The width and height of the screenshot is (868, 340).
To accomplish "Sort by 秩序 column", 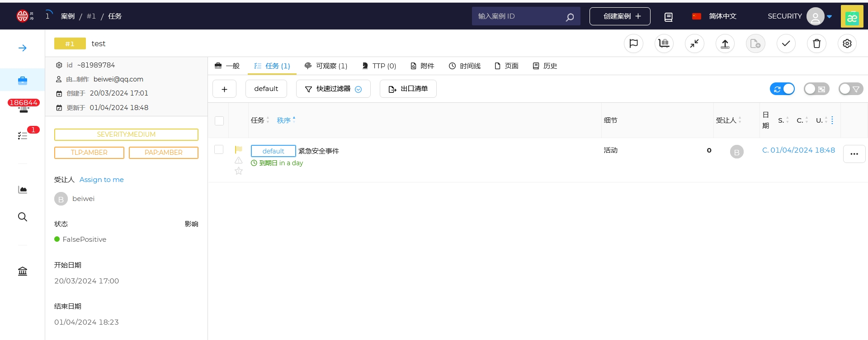I will (286, 120).
